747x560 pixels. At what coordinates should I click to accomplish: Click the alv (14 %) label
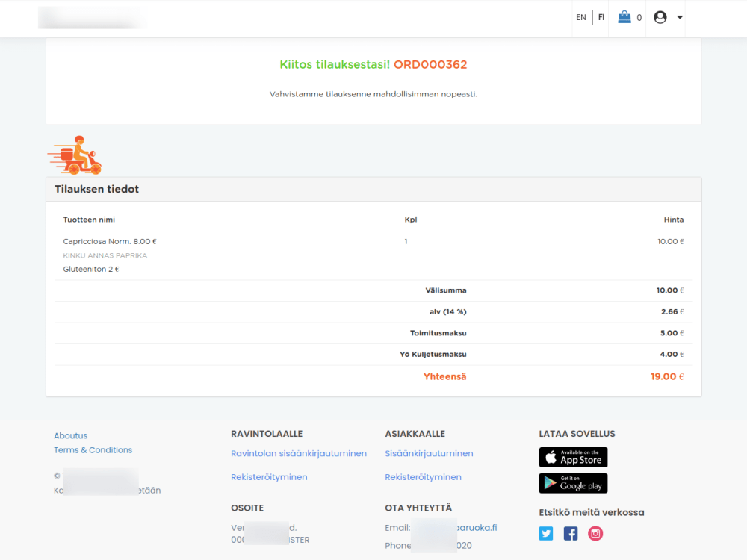[447, 312]
